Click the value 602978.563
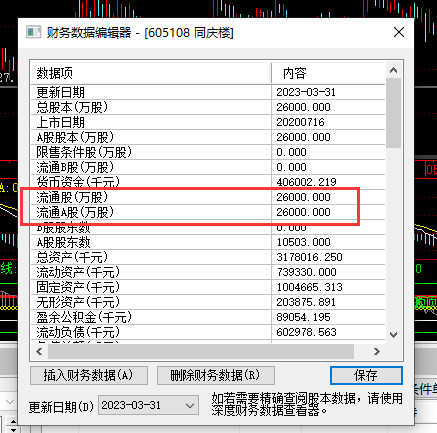This screenshot has height=433, width=437. 306,332
